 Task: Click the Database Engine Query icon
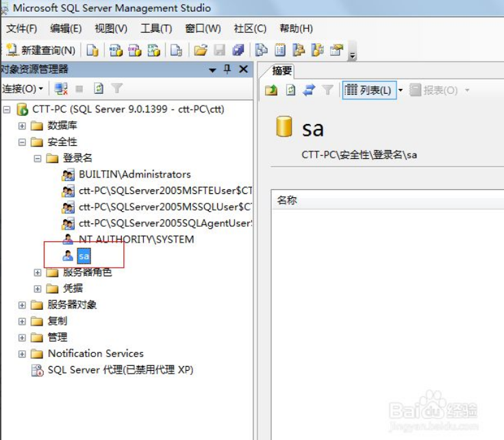point(92,50)
